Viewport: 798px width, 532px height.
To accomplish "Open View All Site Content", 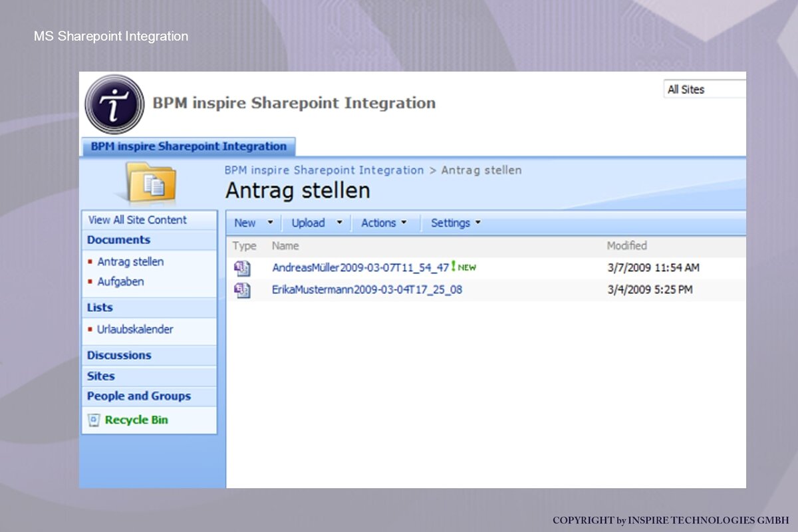I will click(138, 219).
